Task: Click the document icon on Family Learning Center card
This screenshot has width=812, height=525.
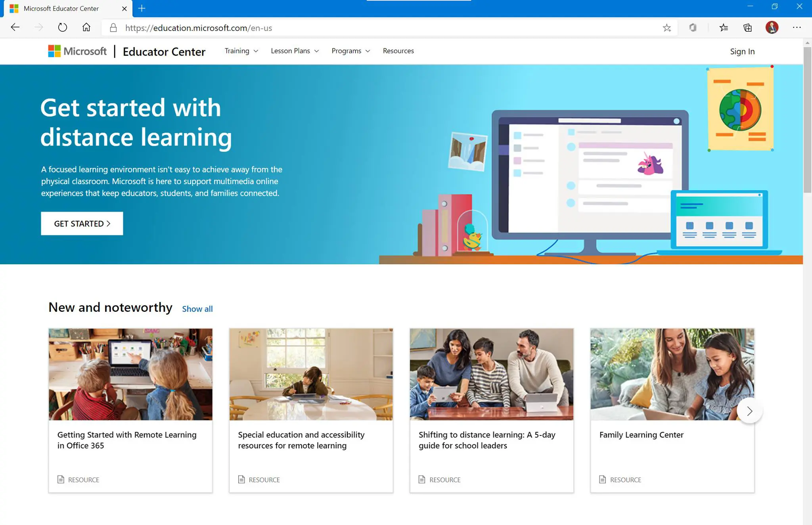Action: tap(603, 479)
